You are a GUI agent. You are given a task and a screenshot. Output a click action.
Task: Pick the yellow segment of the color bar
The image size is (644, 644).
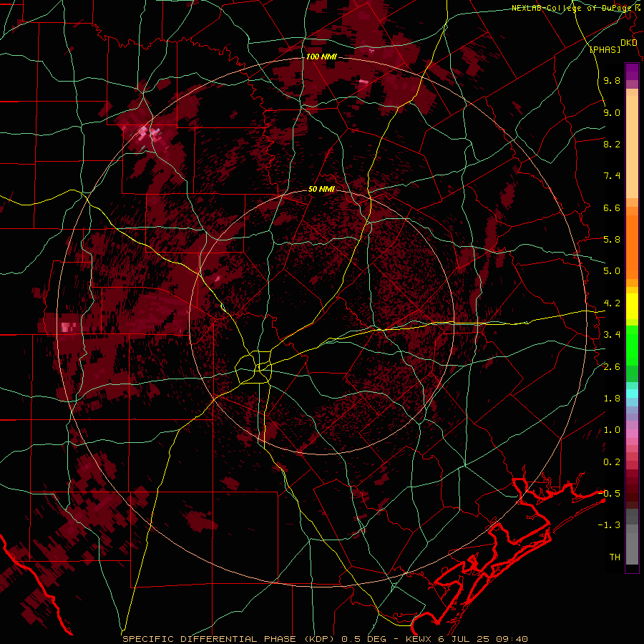coord(632,306)
